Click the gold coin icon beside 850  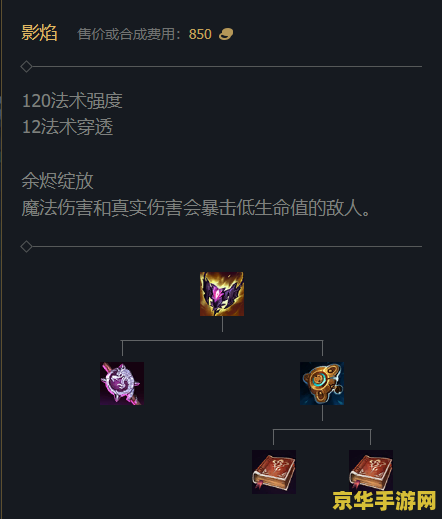pos(226,34)
